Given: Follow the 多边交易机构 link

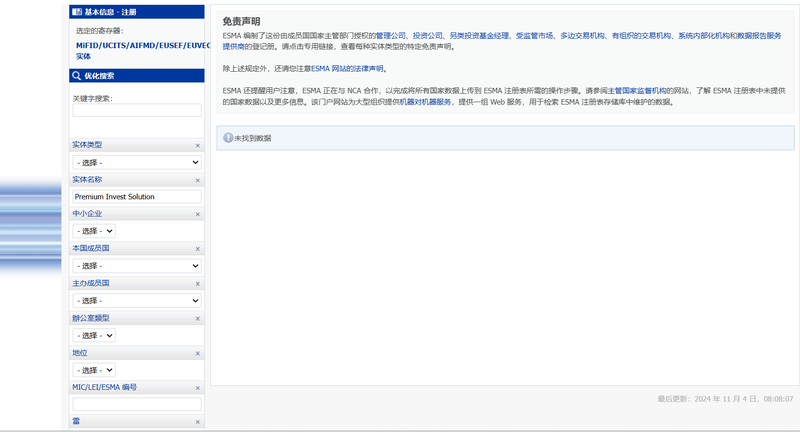Looking at the screenshot, I should pyautogui.click(x=582, y=36).
